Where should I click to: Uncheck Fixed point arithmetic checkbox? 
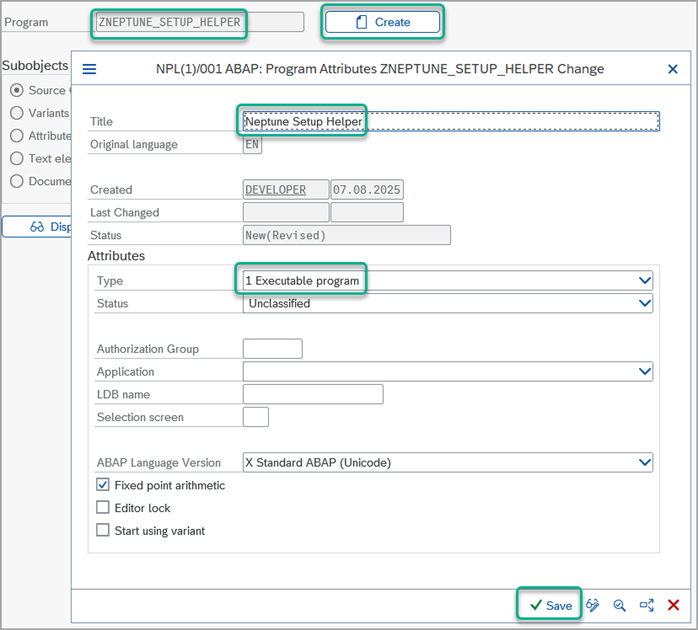click(103, 485)
